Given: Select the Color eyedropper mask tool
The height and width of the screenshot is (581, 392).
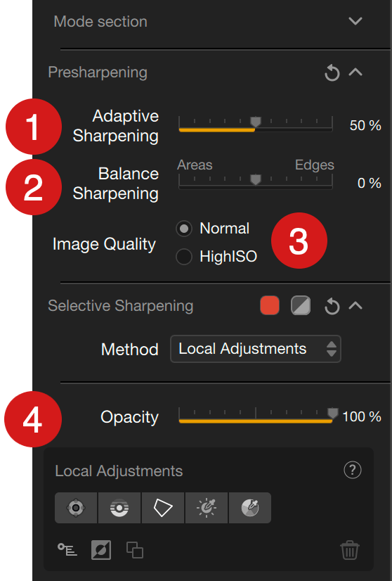Looking at the screenshot, I should coord(250,508).
